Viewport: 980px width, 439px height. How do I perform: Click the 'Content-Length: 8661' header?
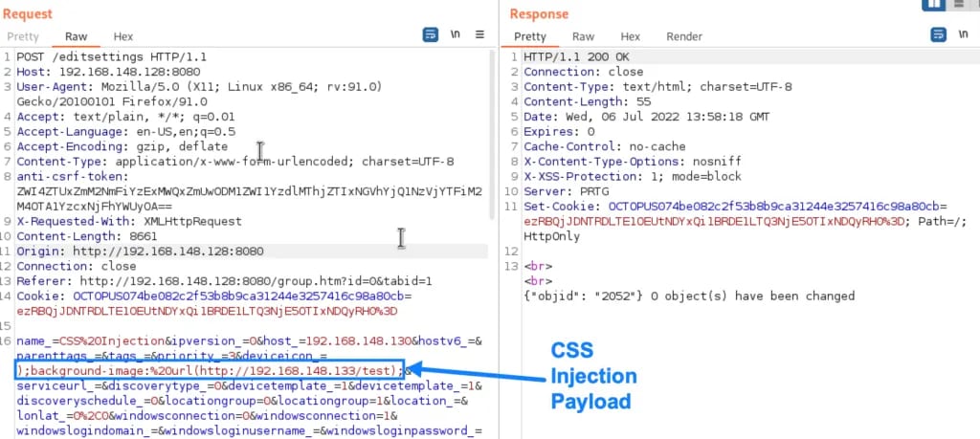tap(87, 236)
